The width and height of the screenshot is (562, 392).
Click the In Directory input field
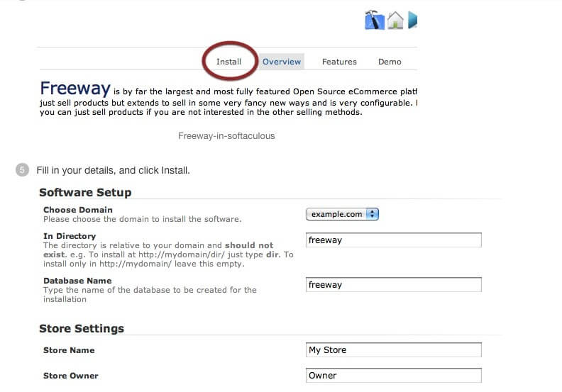coord(394,240)
